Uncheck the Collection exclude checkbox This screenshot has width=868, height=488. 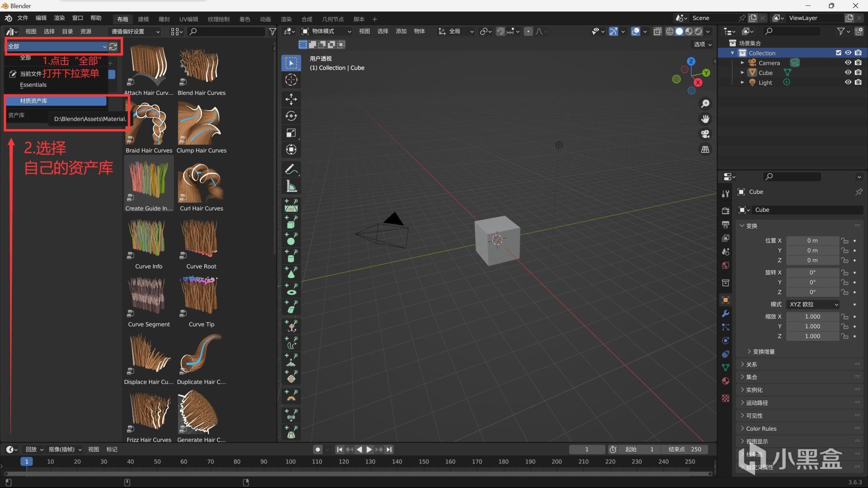point(838,53)
